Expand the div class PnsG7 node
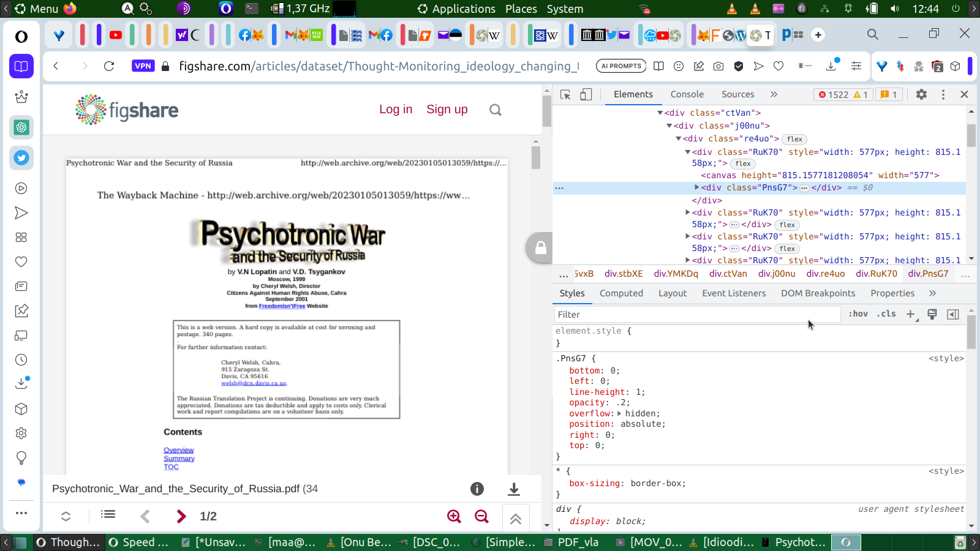Image resolution: width=980 pixels, height=551 pixels. (x=696, y=187)
